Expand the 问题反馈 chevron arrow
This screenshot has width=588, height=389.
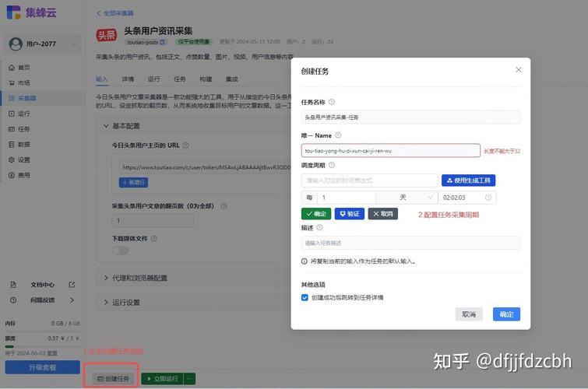click(72, 300)
